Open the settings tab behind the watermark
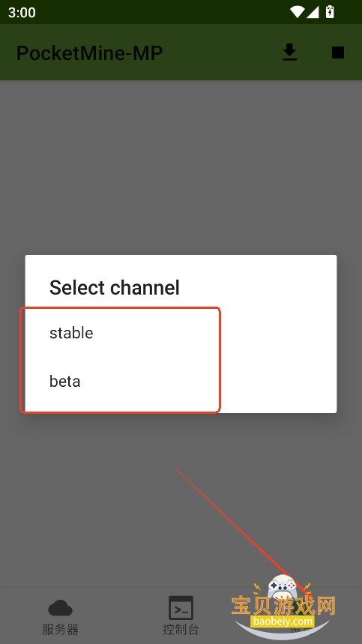This screenshot has width=362, height=644. point(301,616)
